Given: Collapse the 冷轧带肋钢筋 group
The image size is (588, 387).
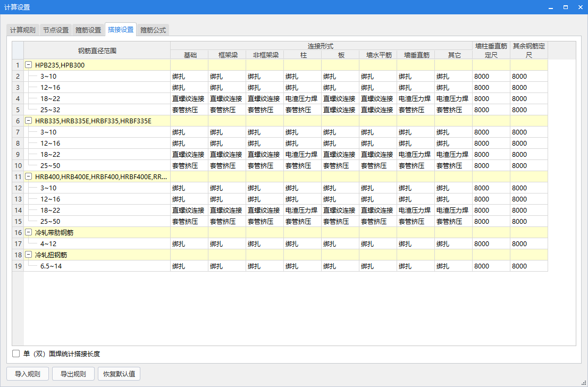Looking at the screenshot, I should point(28,232).
